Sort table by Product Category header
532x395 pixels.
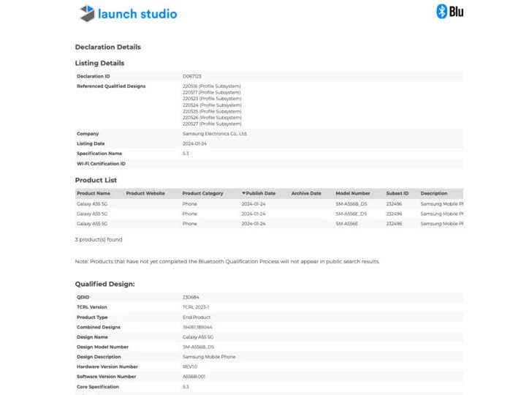tap(202, 193)
